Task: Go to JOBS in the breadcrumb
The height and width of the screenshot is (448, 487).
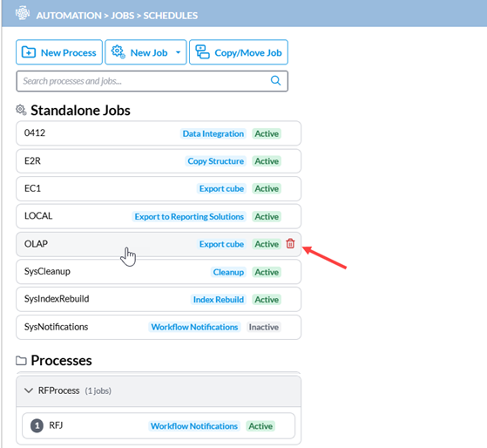Action: 122,16
